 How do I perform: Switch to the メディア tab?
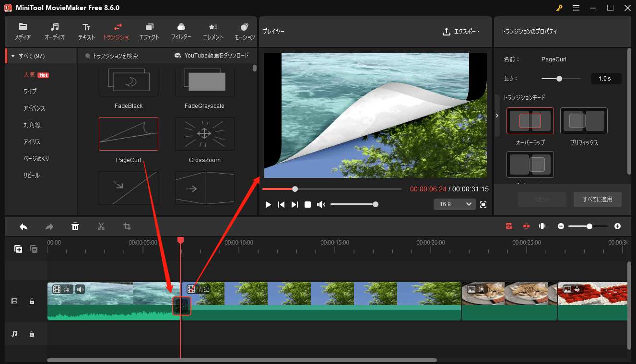(x=22, y=31)
